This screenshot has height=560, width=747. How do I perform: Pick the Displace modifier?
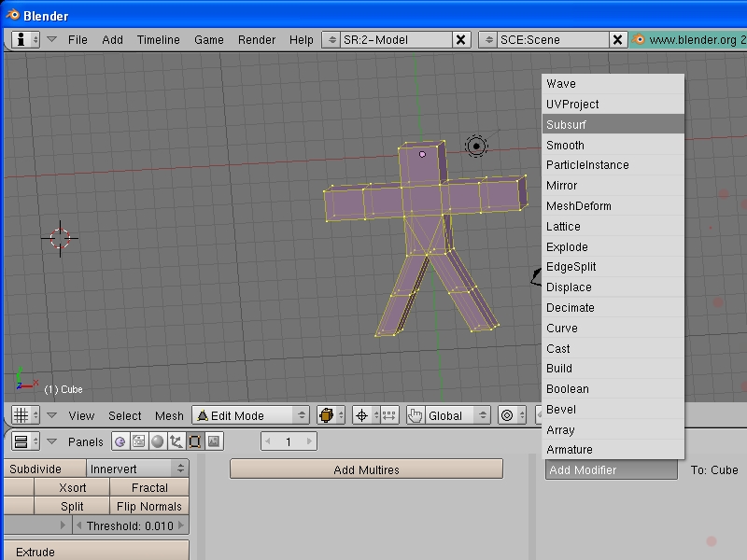coord(613,287)
